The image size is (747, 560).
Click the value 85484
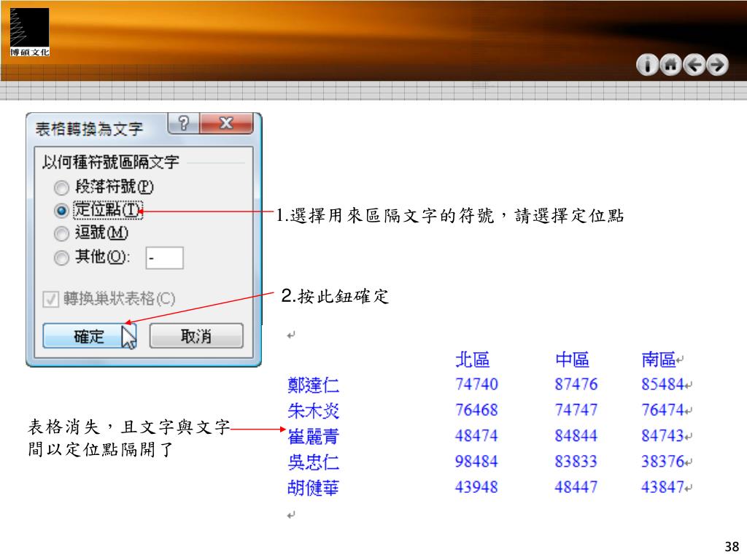click(662, 384)
